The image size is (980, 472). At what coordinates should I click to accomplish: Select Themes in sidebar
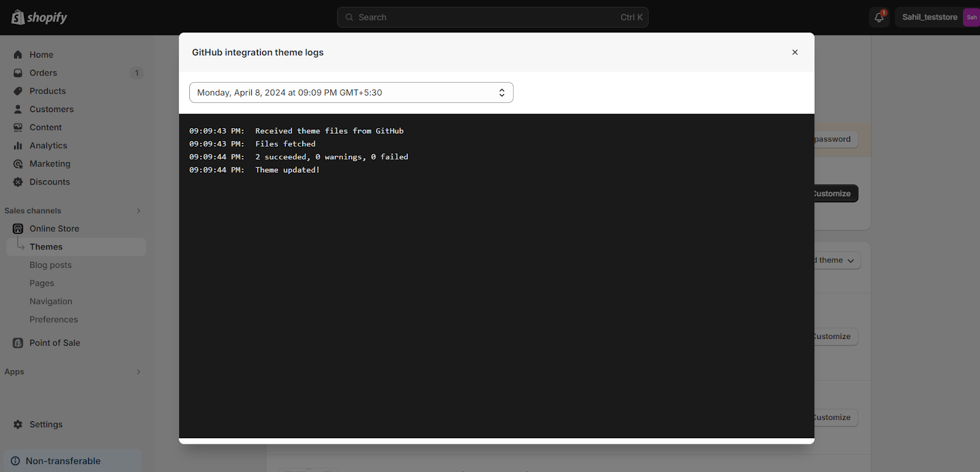(76, 247)
